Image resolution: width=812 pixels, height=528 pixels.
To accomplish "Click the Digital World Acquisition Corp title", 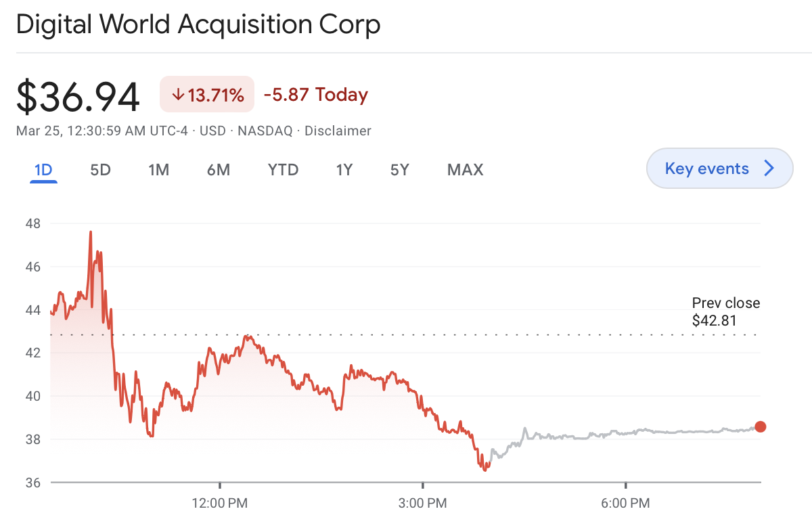I will (x=200, y=24).
